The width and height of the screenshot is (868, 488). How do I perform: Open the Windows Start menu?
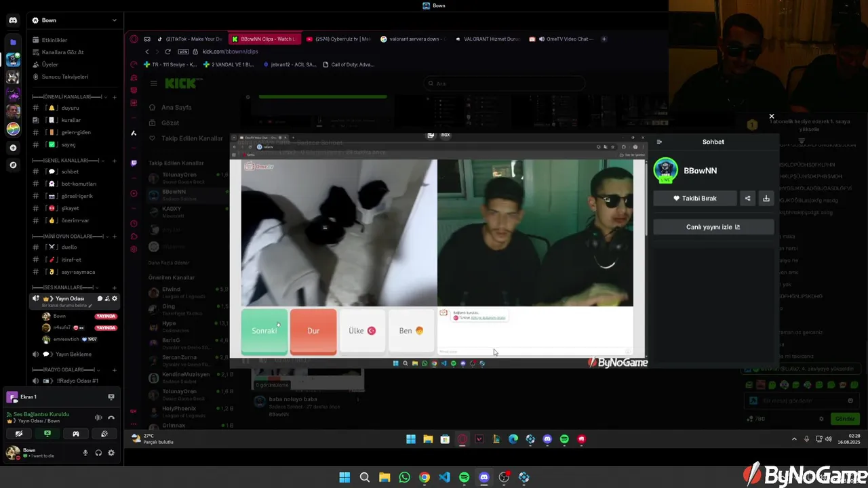point(344,477)
